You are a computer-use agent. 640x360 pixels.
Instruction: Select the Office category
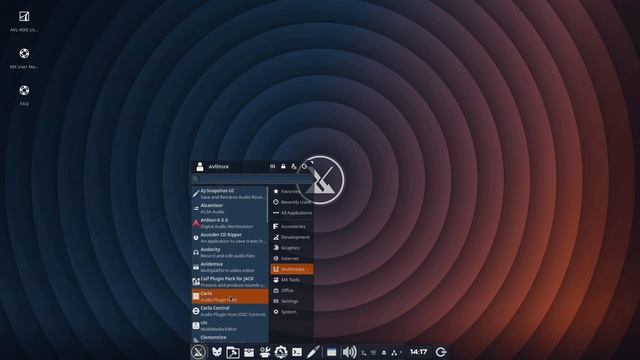[292, 290]
